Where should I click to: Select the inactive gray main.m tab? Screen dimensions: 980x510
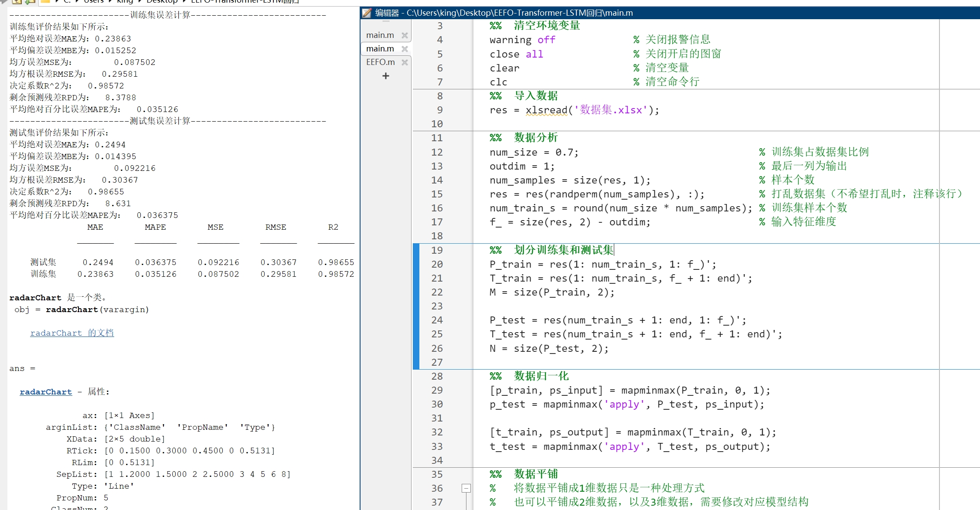pyautogui.click(x=380, y=35)
